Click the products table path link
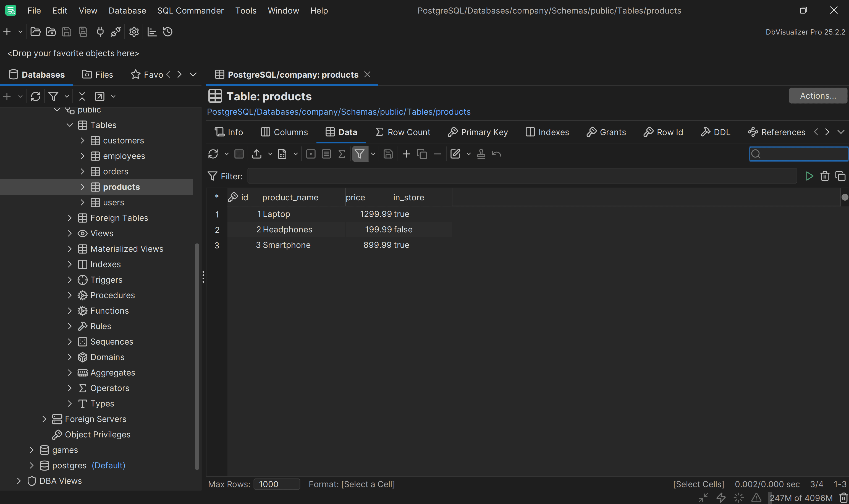 pos(339,112)
